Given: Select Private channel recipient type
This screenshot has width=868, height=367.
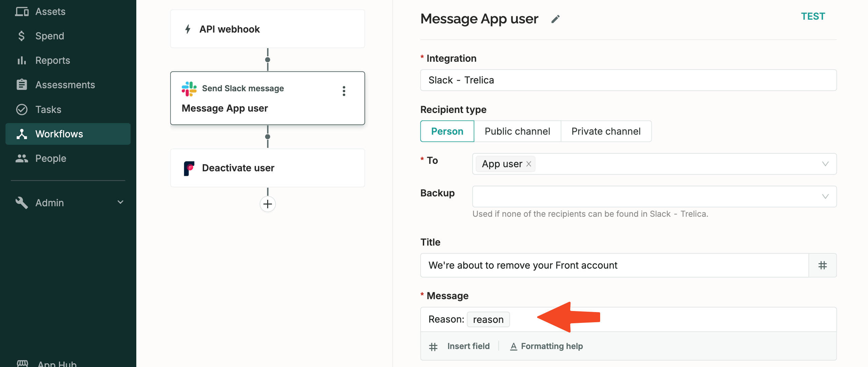Looking at the screenshot, I should 606,131.
